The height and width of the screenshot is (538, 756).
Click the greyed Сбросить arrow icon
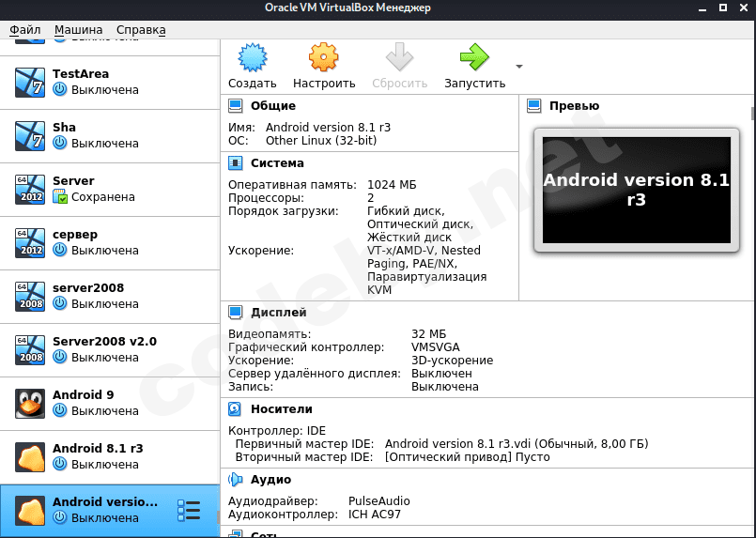(399, 57)
